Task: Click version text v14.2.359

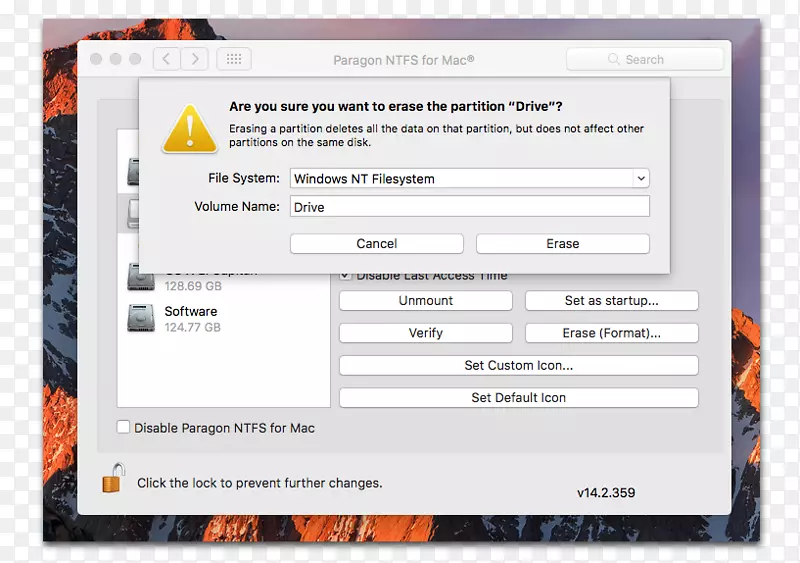Action: [606, 493]
